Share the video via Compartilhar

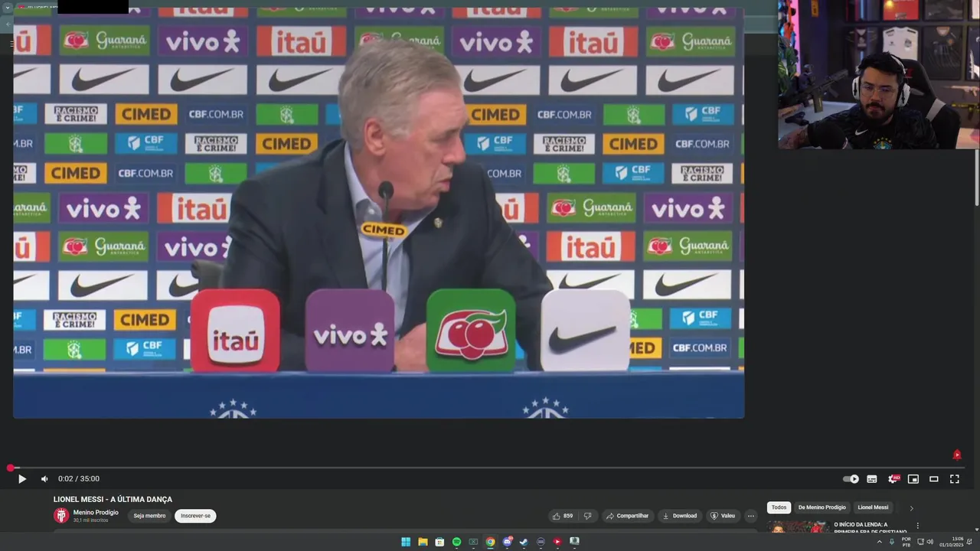pyautogui.click(x=627, y=516)
